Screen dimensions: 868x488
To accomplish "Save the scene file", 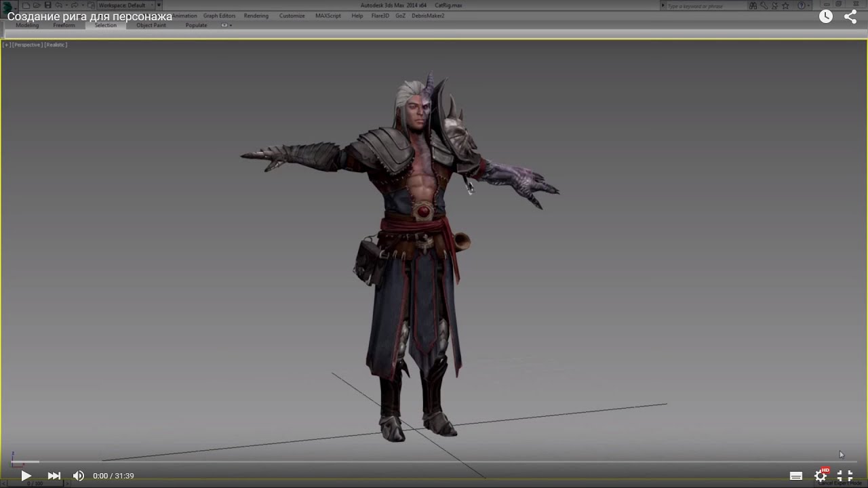I will tap(47, 5).
